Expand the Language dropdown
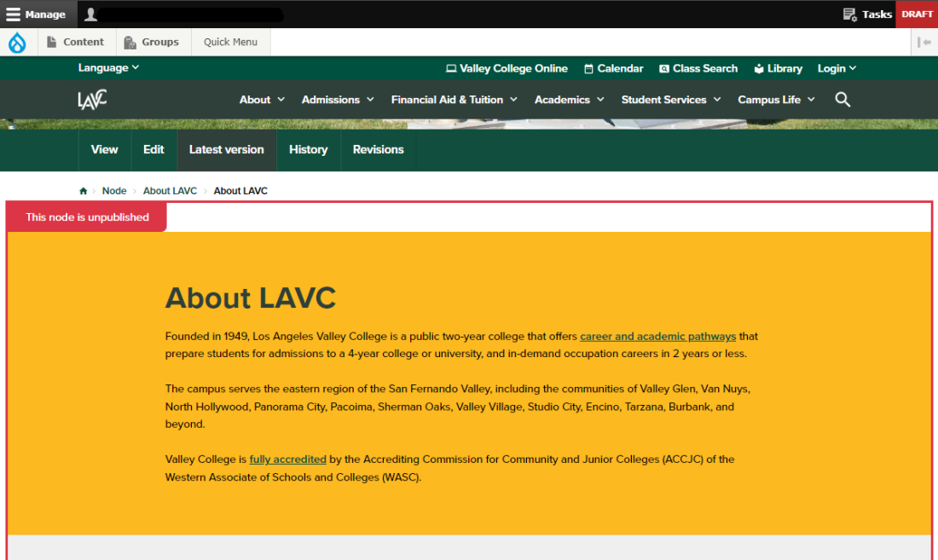The height and width of the screenshot is (560, 938). [x=108, y=67]
